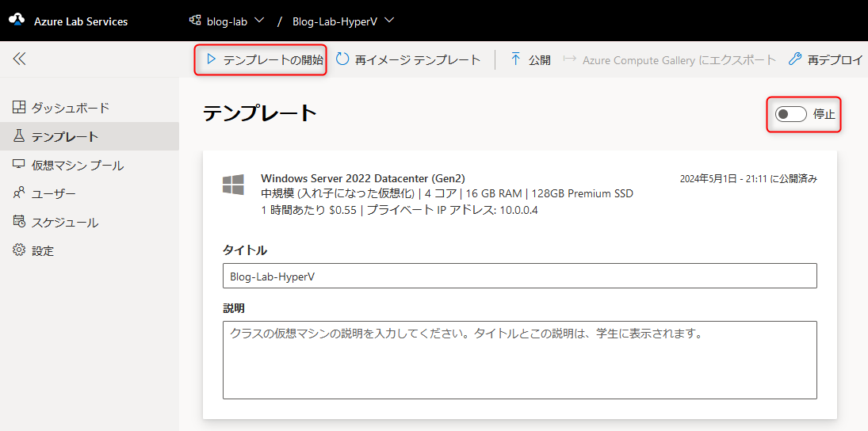
Task: Select the テンプレート sidebar item
Action: 89,136
